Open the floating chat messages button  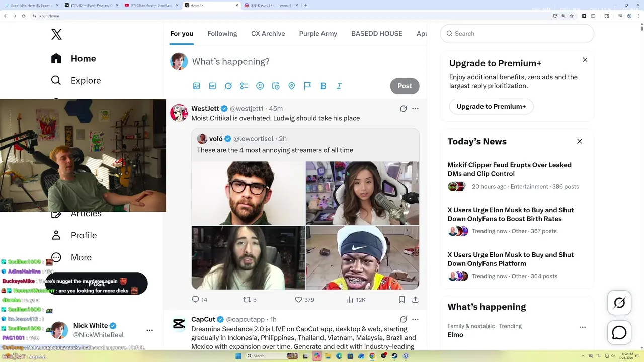tap(619, 333)
